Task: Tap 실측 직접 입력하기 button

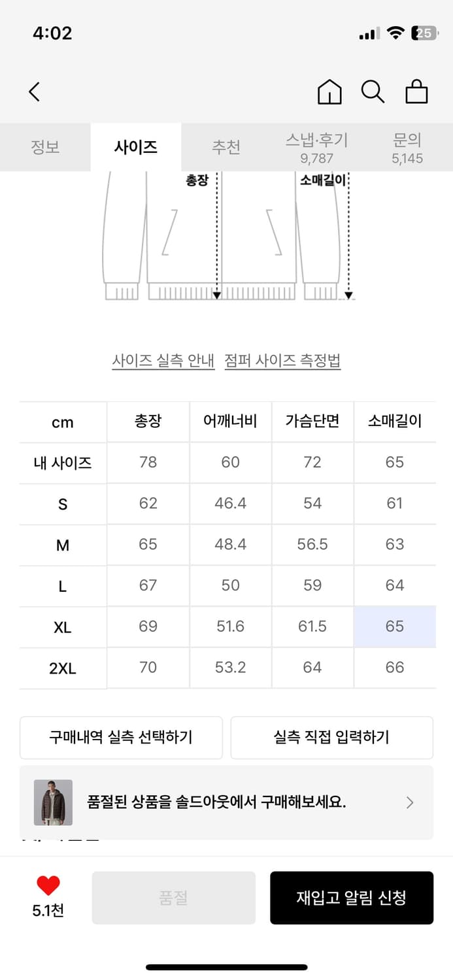Action: 331,737
